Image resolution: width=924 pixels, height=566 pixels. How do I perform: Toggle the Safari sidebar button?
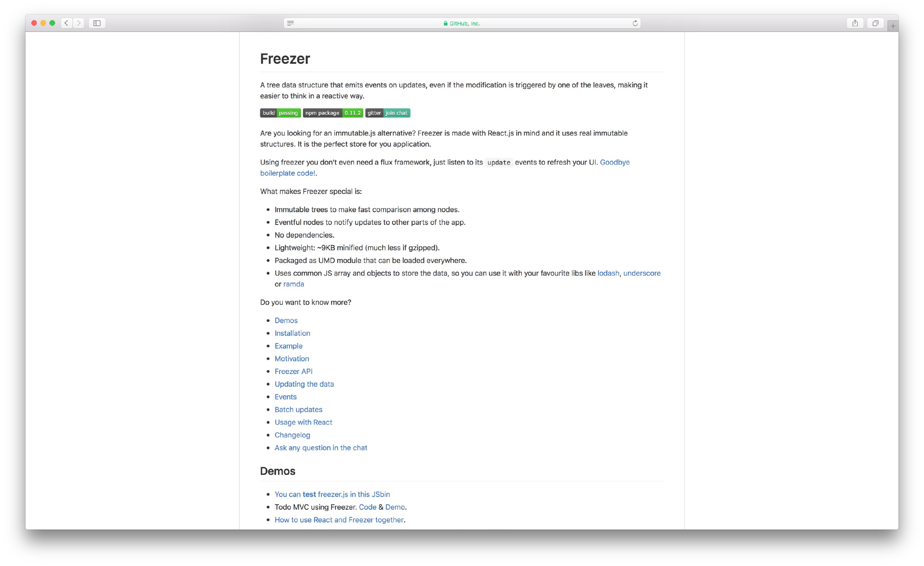point(97,23)
